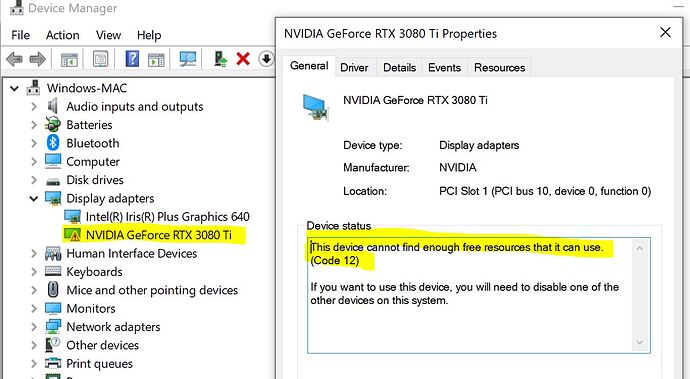Select the Network adapters label
The width and height of the screenshot is (690, 379).
(113, 327)
